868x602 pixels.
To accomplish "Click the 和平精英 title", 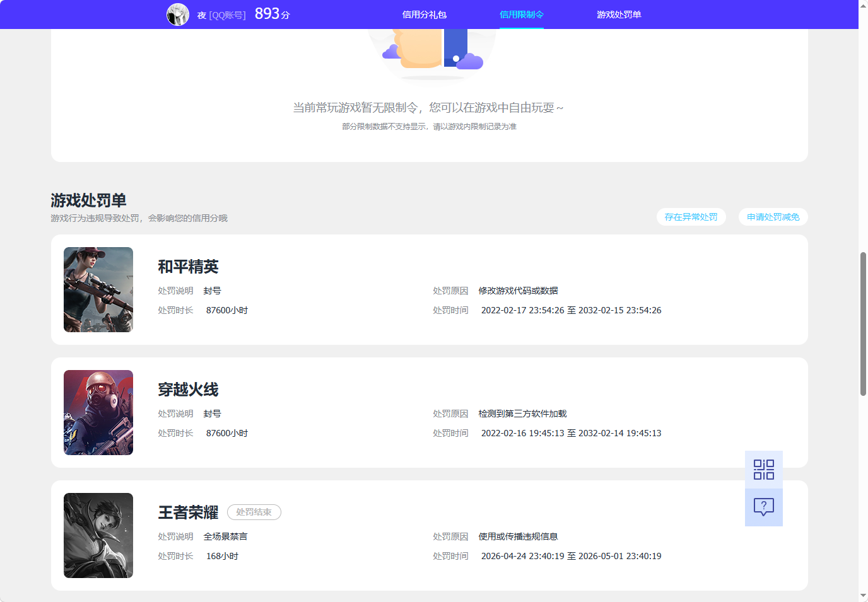I will pyautogui.click(x=188, y=267).
